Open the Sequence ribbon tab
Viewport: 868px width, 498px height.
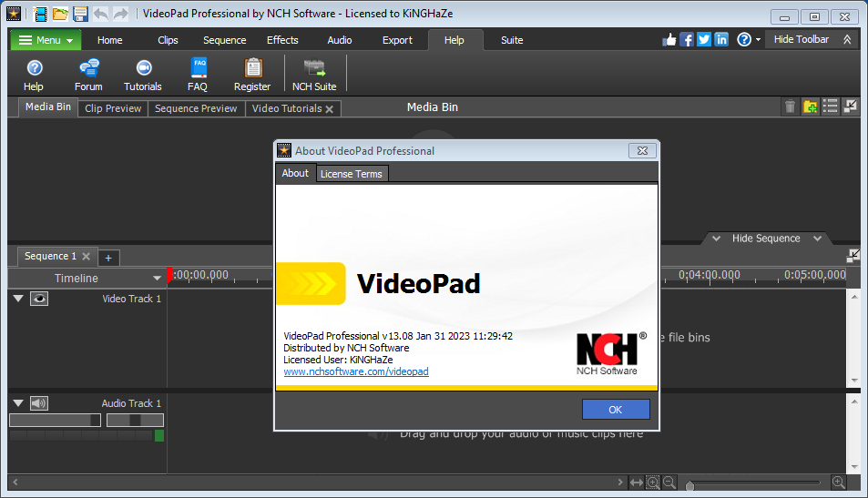[224, 40]
